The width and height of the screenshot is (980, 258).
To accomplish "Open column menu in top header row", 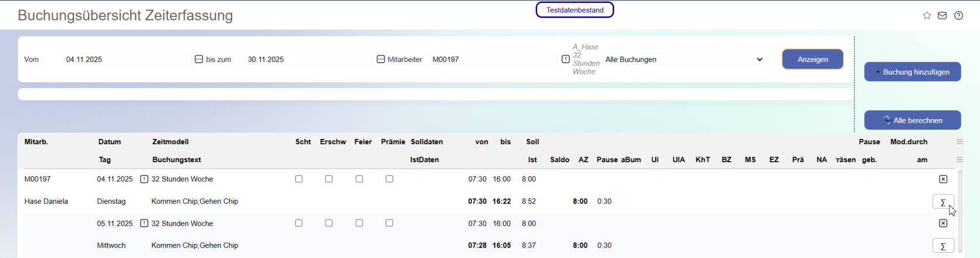I will 960,142.
